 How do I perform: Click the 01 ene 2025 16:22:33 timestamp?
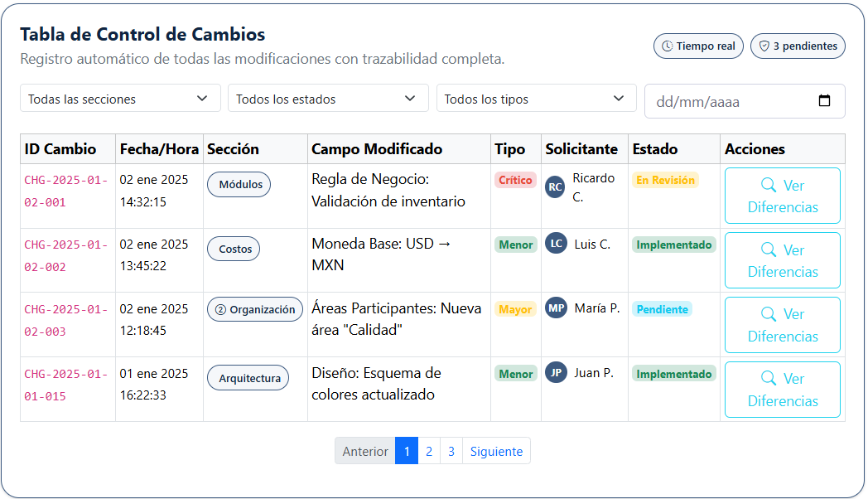(x=154, y=385)
